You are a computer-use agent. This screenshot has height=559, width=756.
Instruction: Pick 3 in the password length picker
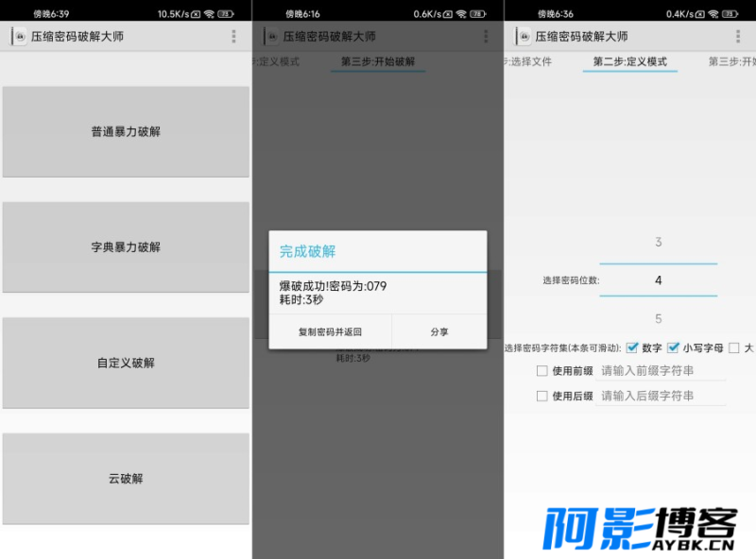(x=659, y=242)
